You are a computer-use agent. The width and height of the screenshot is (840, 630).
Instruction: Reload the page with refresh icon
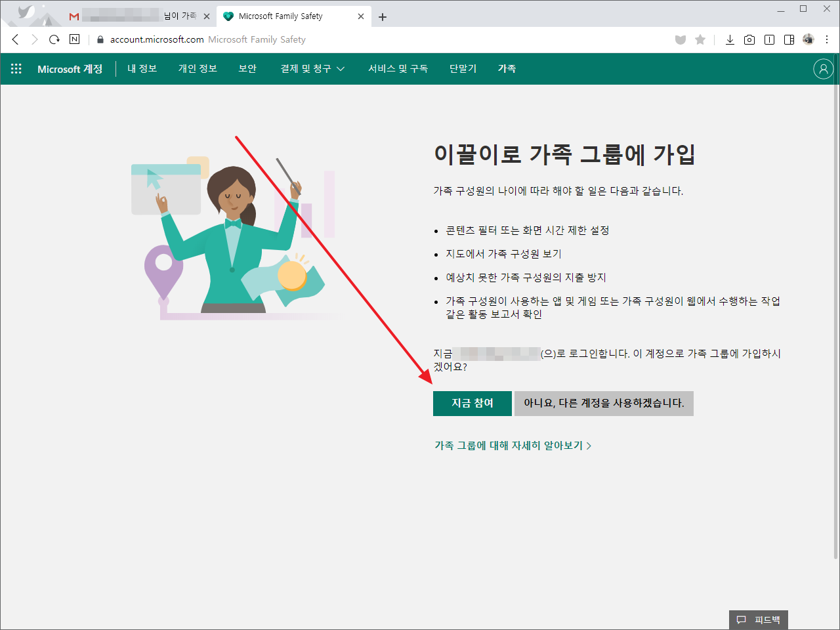tap(54, 39)
